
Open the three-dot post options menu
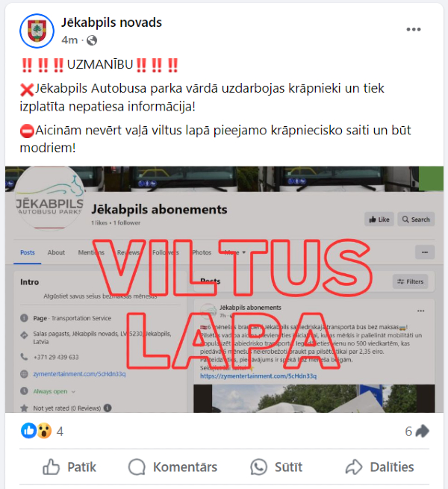[414, 29]
